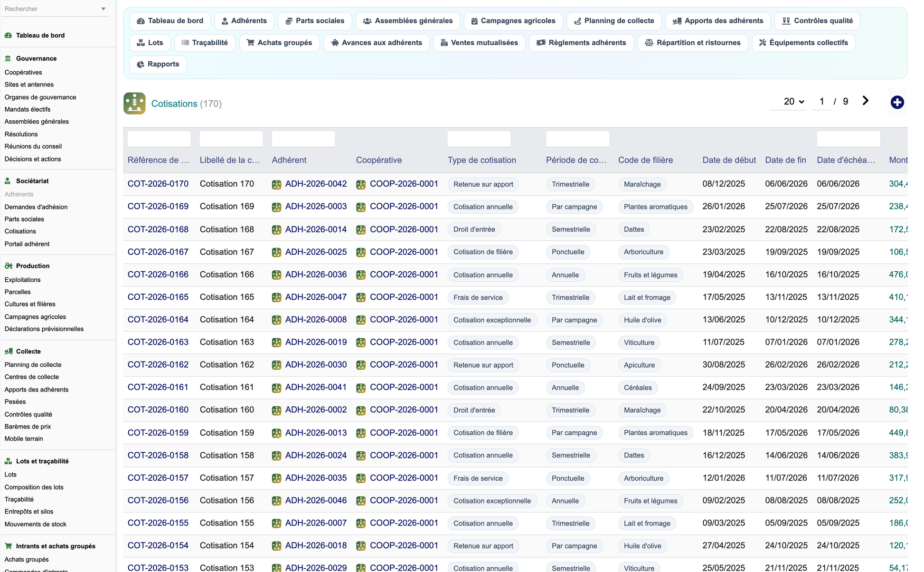
Task: Click the adherent icon beside ADH-2026-0042
Action: [276, 184]
